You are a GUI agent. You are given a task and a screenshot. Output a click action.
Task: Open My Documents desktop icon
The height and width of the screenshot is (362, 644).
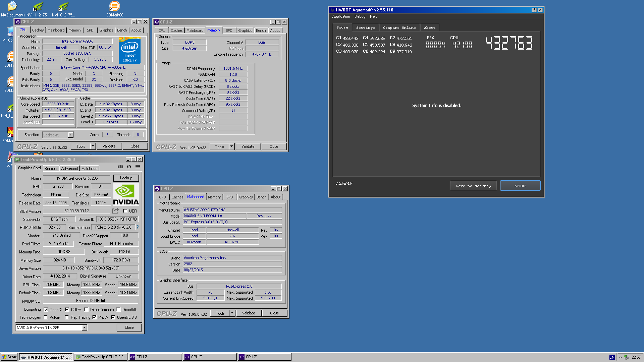(x=13, y=9)
